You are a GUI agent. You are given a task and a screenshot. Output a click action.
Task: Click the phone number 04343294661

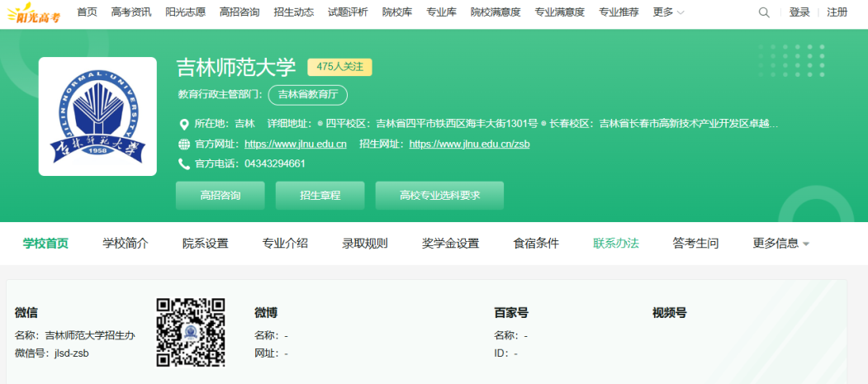(275, 164)
